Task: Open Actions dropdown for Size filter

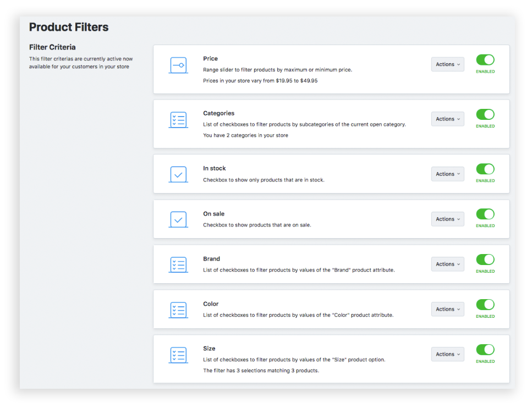Action: click(x=447, y=355)
